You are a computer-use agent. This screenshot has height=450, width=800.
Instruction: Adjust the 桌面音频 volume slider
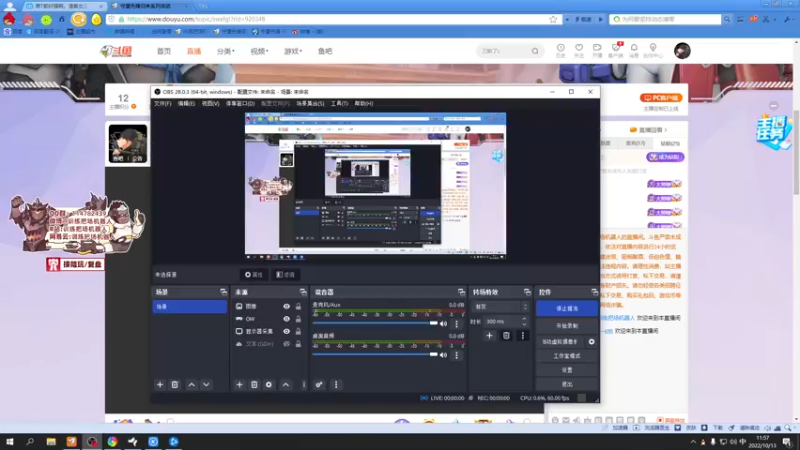pos(375,355)
